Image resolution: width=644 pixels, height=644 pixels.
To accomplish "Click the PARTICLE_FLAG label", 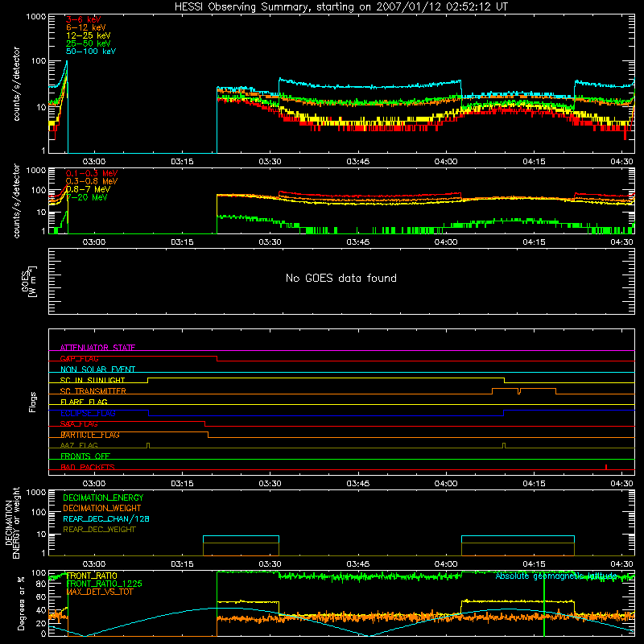I will click(x=90, y=435).
